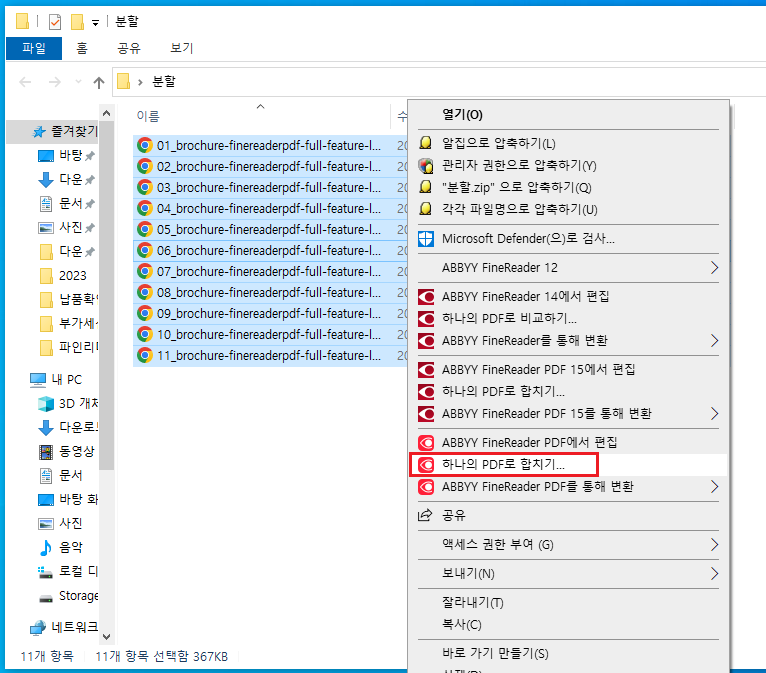Select the 08_brochure file row
The height and width of the screenshot is (673, 766).
270,293
